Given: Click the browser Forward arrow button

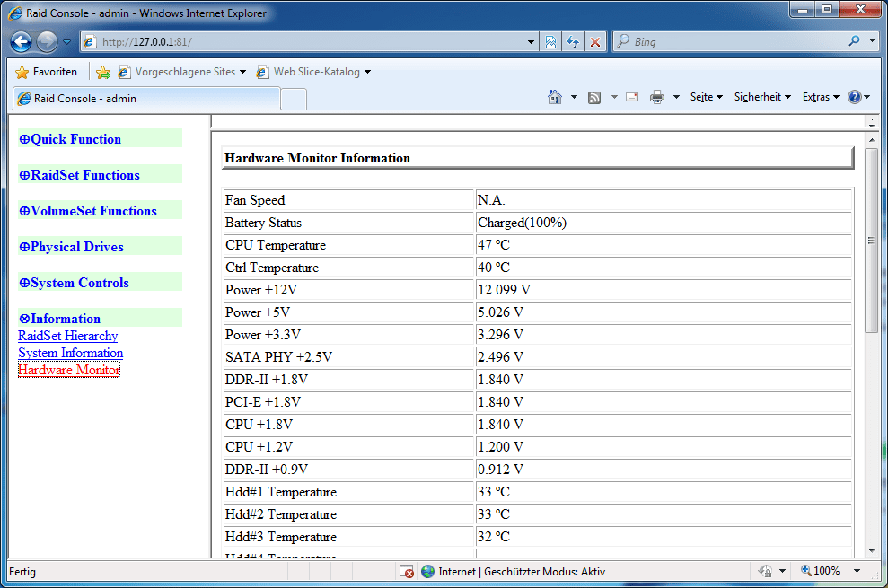Looking at the screenshot, I should [47, 41].
